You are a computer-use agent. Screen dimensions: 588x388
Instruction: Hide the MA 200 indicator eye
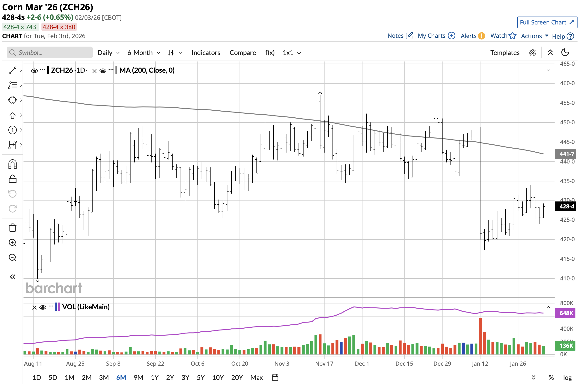click(x=103, y=71)
